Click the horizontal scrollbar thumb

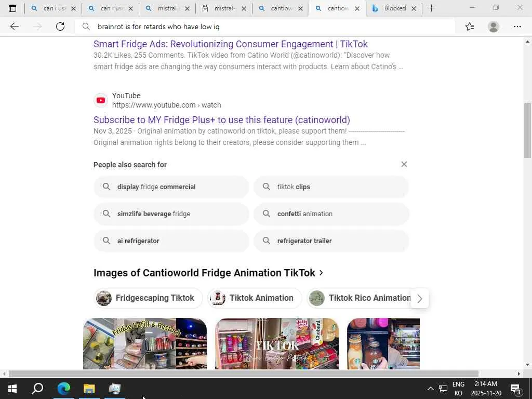pos(244,374)
